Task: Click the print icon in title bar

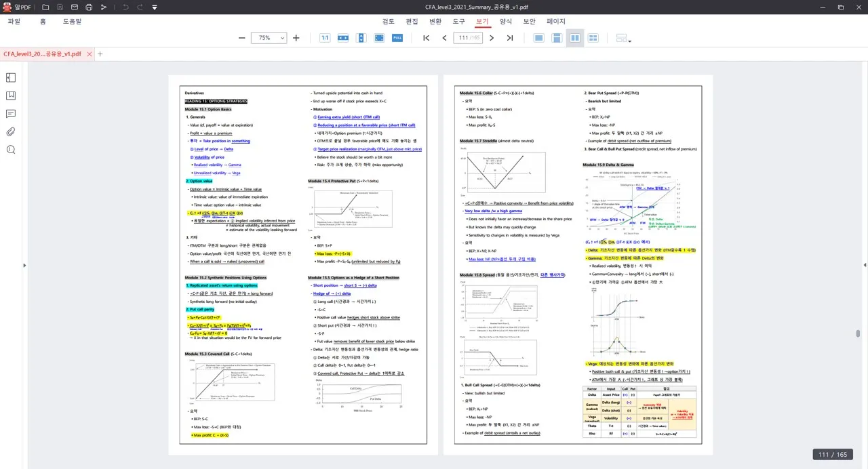Action: pos(89,7)
